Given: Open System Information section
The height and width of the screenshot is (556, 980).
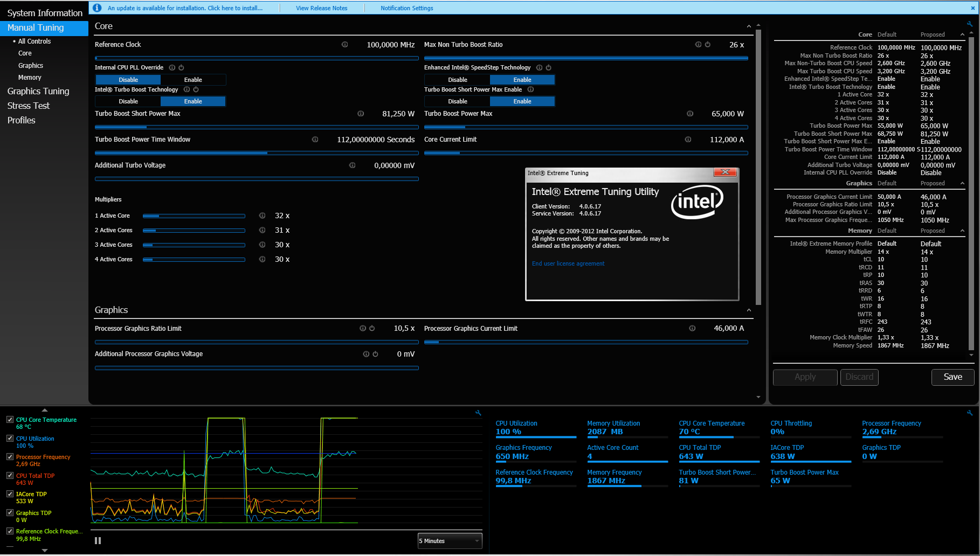Looking at the screenshot, I should pyautogui.click(x=45, y=13).
